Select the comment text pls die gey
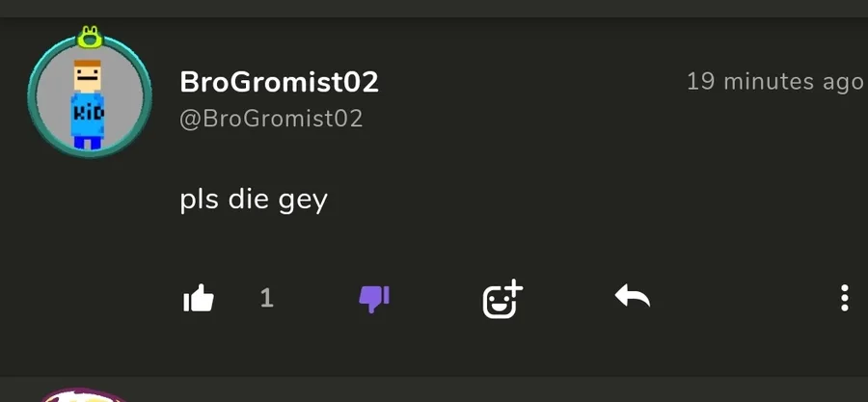The image size is (868, 402). tap(254, 201)
